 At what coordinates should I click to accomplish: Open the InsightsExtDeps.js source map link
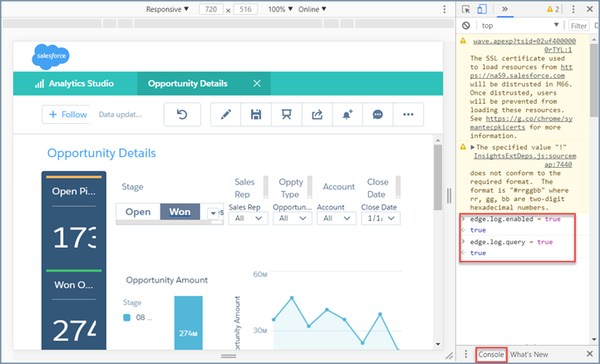[x=524, y=160]
